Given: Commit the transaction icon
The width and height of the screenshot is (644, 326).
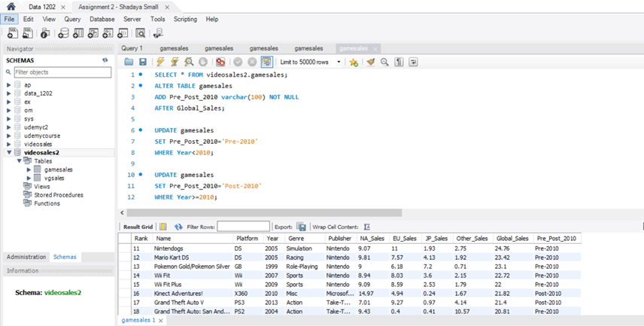Looking at the screenshot, I should [x=238, y=62].
